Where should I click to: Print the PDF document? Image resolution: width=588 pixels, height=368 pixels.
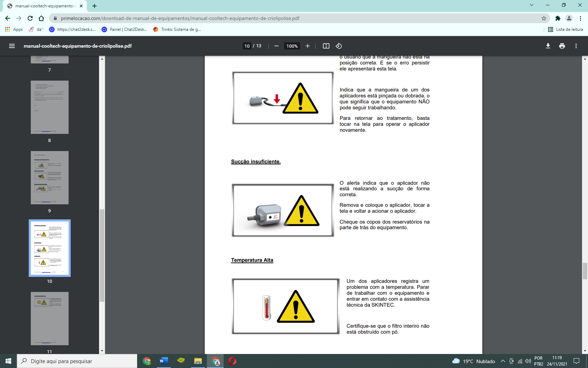(x=562, y=46)
